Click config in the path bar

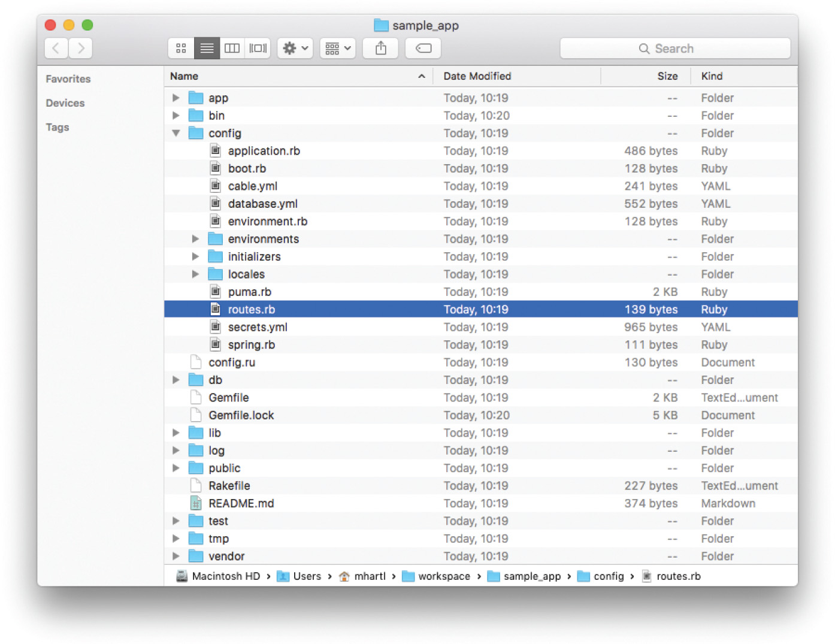[601, 576]
